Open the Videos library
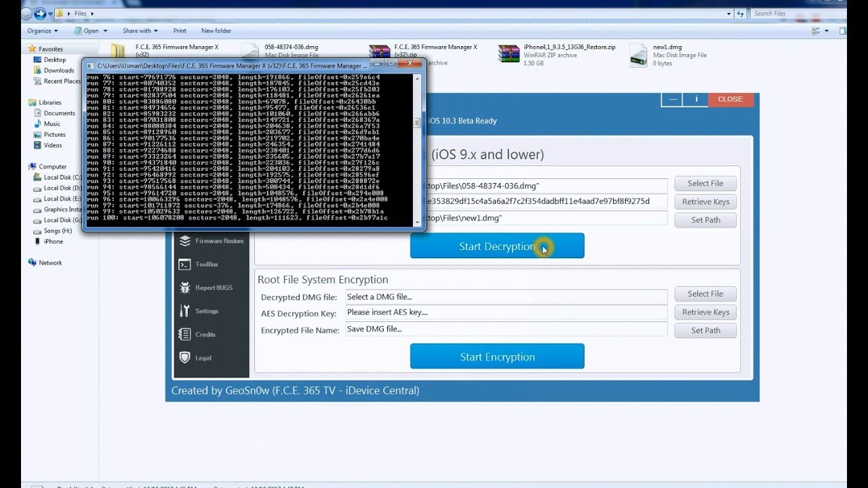Image resolution: width=868 pixels, height=488 pixels. 47,145
